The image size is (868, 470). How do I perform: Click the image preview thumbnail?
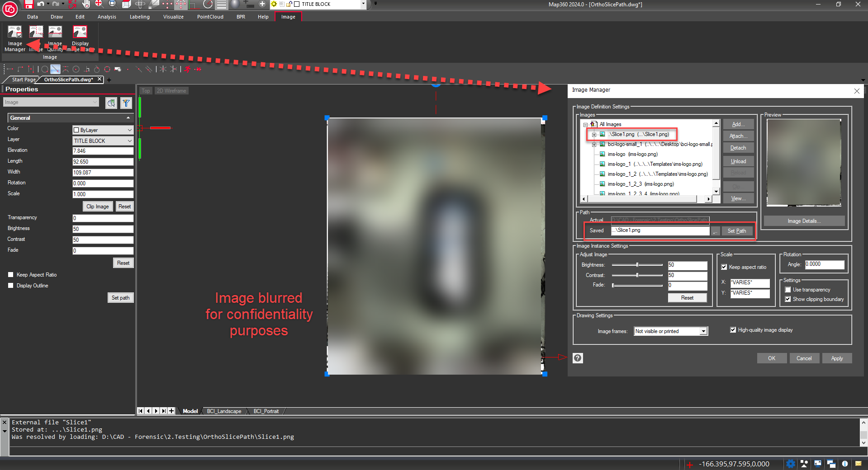click(x=804, y=162)
